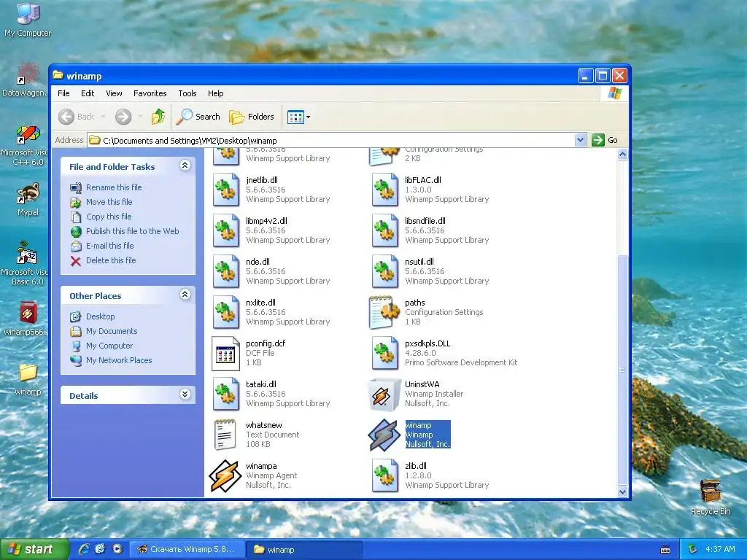747x560 pixels.
Task: Select libmp4v2.dll file icon
Action: pyautogui.click(x=226, y=230)
